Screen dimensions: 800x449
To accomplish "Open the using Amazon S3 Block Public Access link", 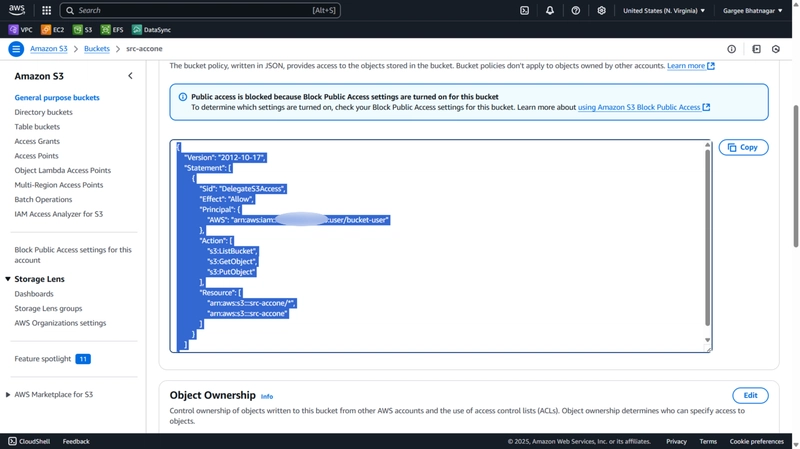I will click(643, 107).
